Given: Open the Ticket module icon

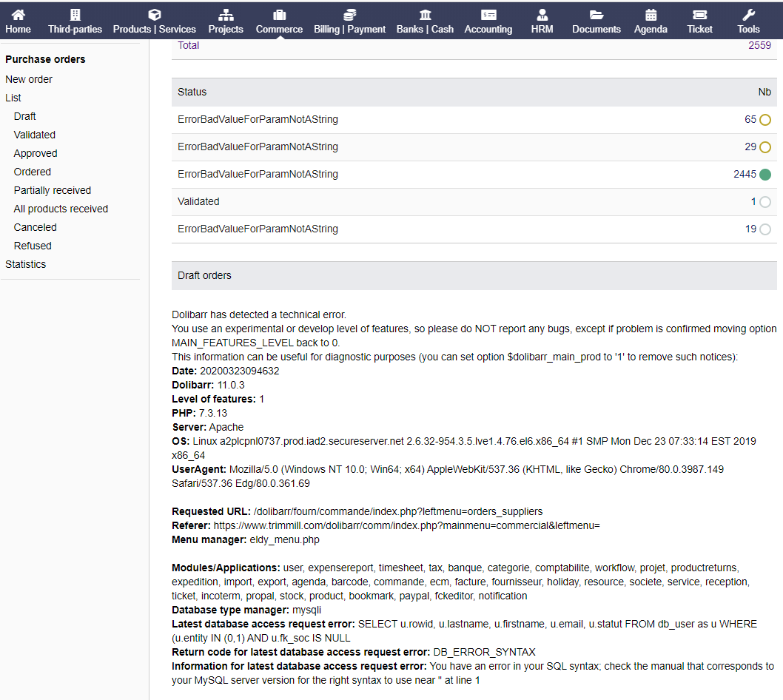Looking at the screenshot, I should (699, 15).
